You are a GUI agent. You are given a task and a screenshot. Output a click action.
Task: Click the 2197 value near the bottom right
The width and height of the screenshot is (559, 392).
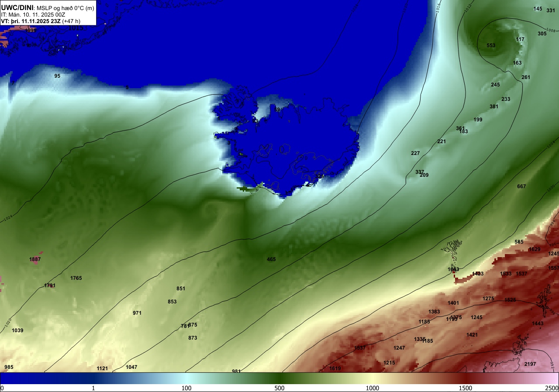[x=530, y=364]
